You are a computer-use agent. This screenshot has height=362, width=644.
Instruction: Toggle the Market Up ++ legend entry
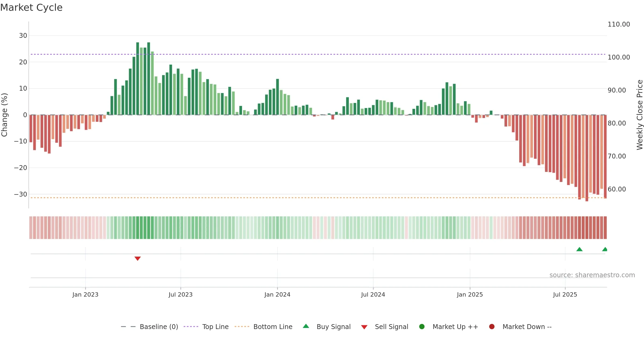click(x=449, y=327)
